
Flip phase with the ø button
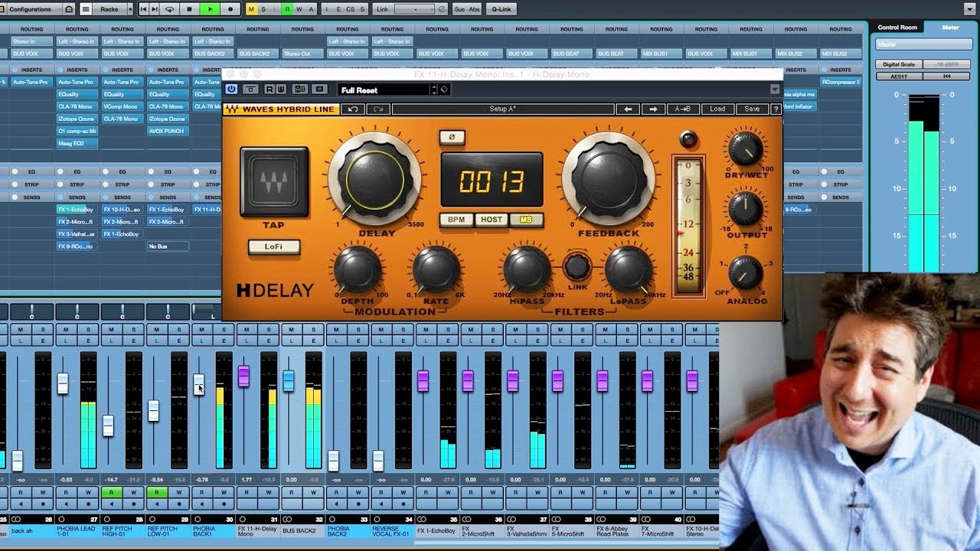coord(452,137)
